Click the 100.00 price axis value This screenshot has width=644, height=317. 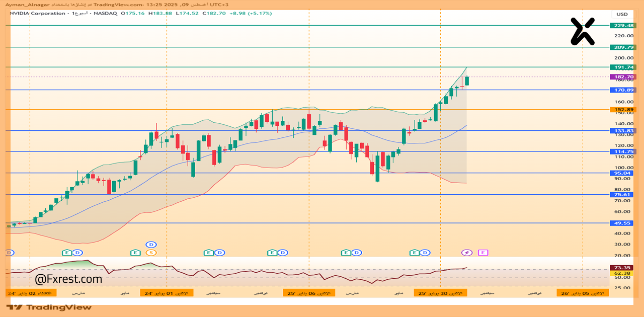tap(623, 168)
